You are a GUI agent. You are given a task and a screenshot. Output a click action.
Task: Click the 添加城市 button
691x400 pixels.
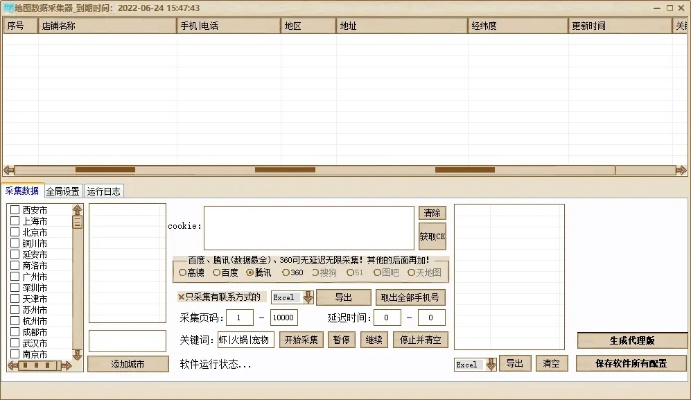coord(127,364)
